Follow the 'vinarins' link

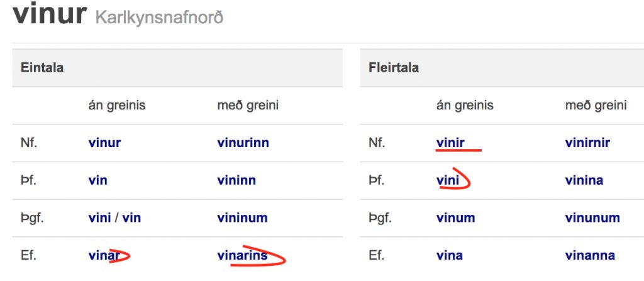coord(242,256)
